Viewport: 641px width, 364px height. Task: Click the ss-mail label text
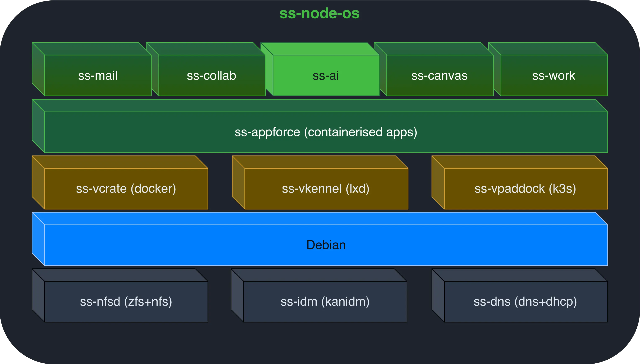point(98,76)
